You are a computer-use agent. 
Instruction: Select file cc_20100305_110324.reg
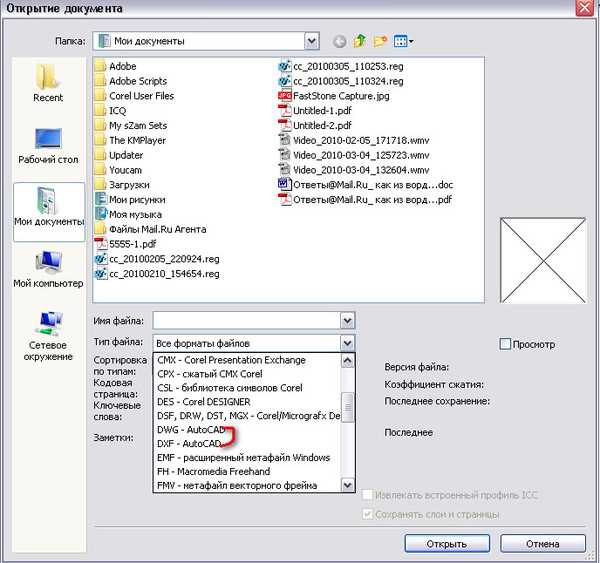tap(341, 81)
